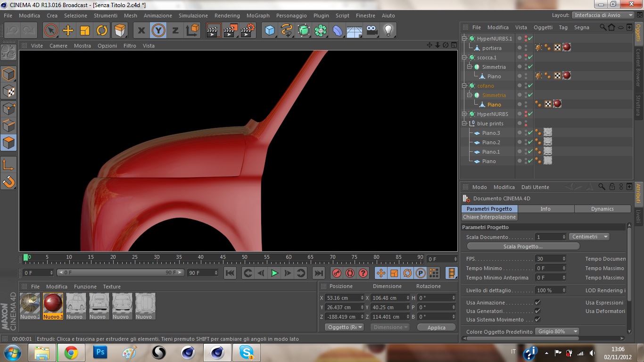Select the Rotate tool in the toolbar
This screenshot has width=644, height=362.
pyautogui.click(x=102, y=31)
